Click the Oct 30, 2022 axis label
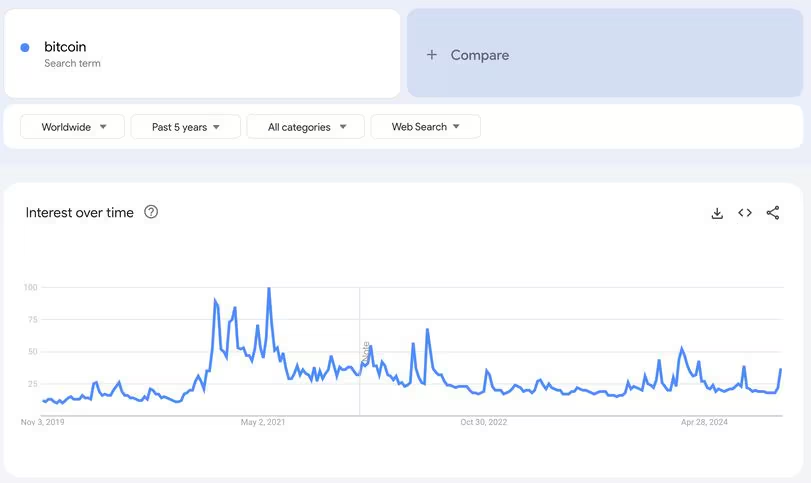 click(x=484, y=422)
